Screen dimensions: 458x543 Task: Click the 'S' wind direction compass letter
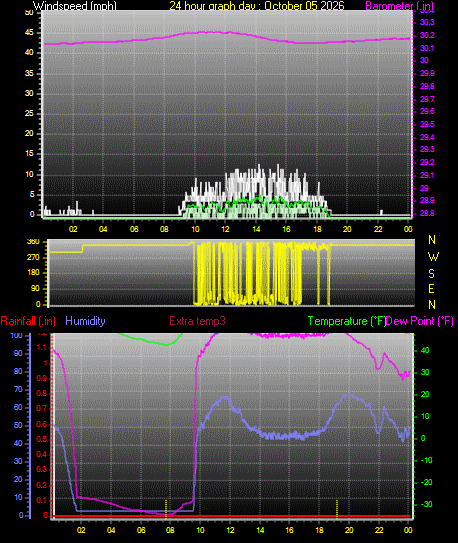431,274
